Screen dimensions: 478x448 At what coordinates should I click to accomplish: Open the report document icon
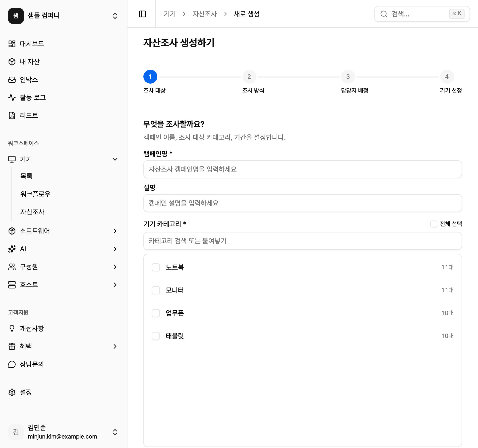[x=12, y=115]
